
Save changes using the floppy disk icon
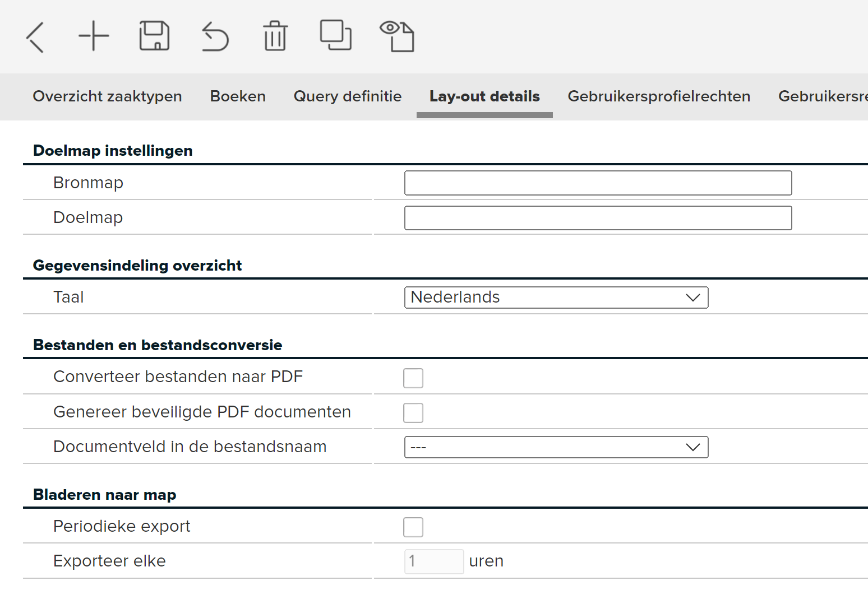[154, 36]
